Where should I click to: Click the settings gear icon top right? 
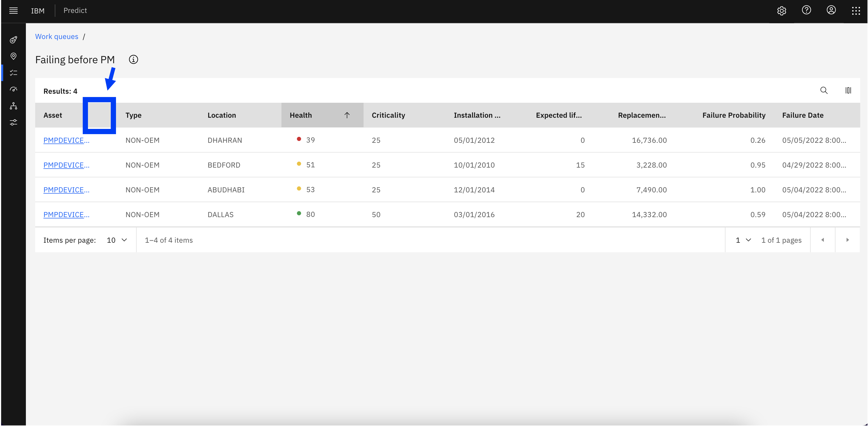pos(782,10)
